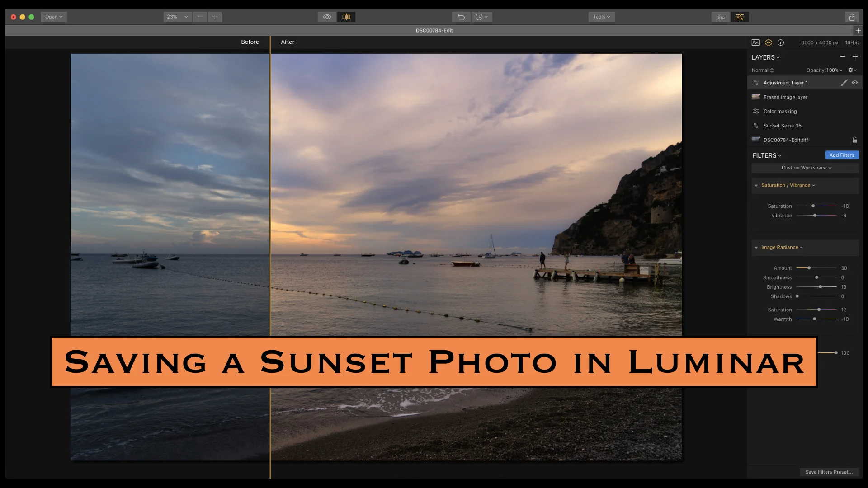Click the share export icon

click(852, 17)
